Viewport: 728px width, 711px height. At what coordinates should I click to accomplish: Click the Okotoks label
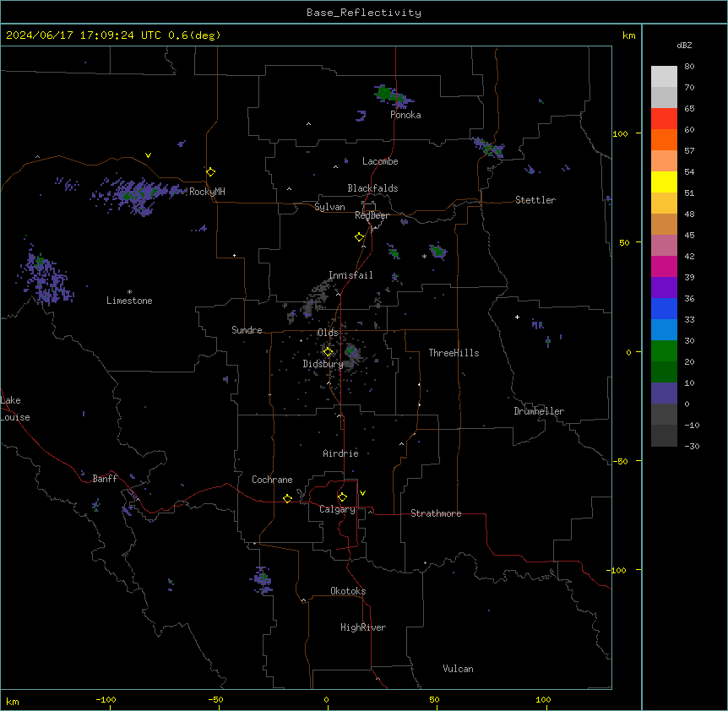(348, 591)
